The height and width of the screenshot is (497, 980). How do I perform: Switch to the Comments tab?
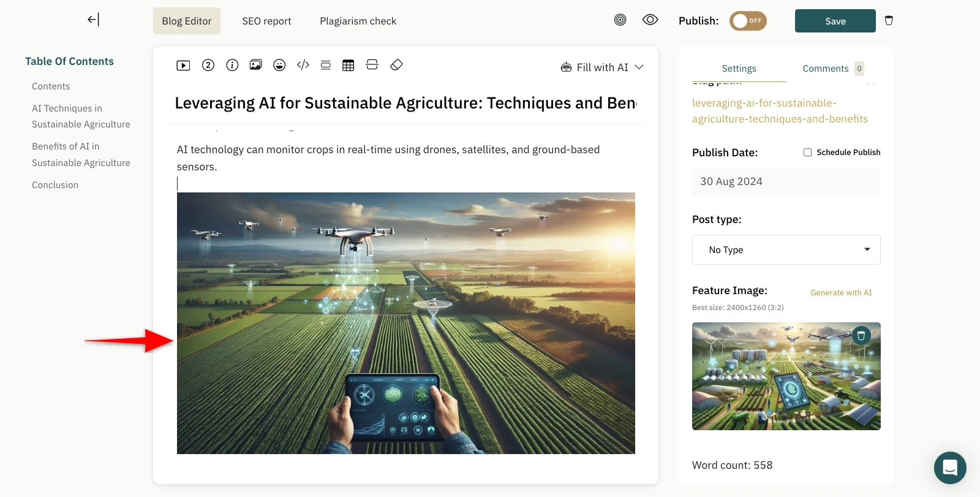pos(826,69)
